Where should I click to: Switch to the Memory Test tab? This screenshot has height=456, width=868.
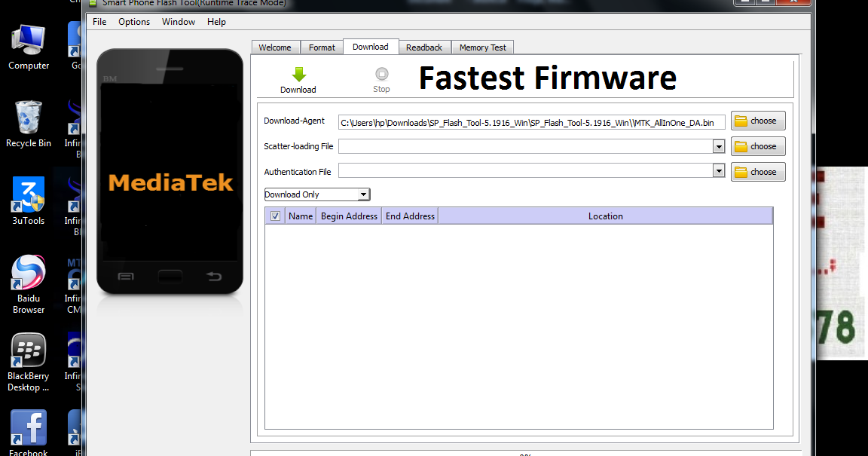[482, 47]
